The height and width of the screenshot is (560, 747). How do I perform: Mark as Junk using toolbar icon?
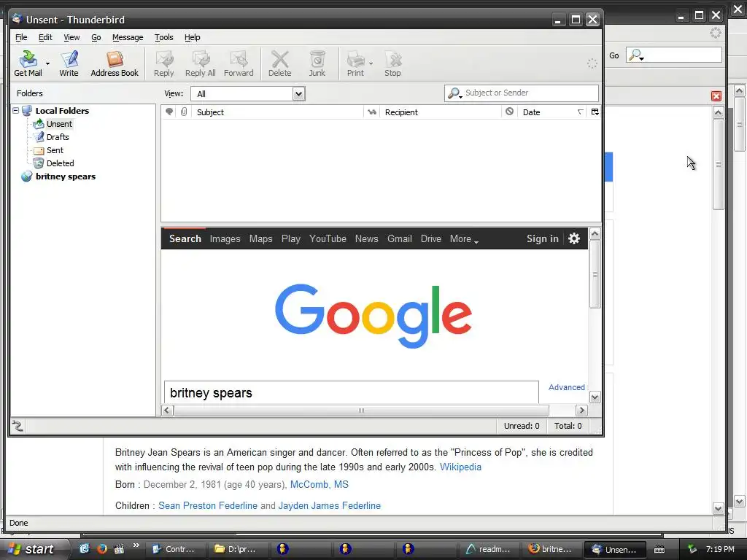tap(317, 64)
